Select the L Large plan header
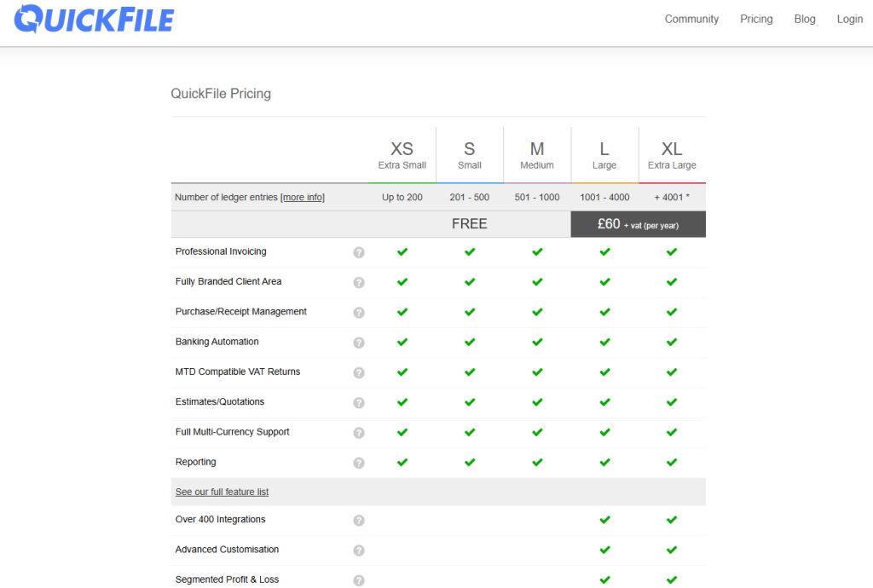This screenshot has height=588, width=873. coord(604,155)
